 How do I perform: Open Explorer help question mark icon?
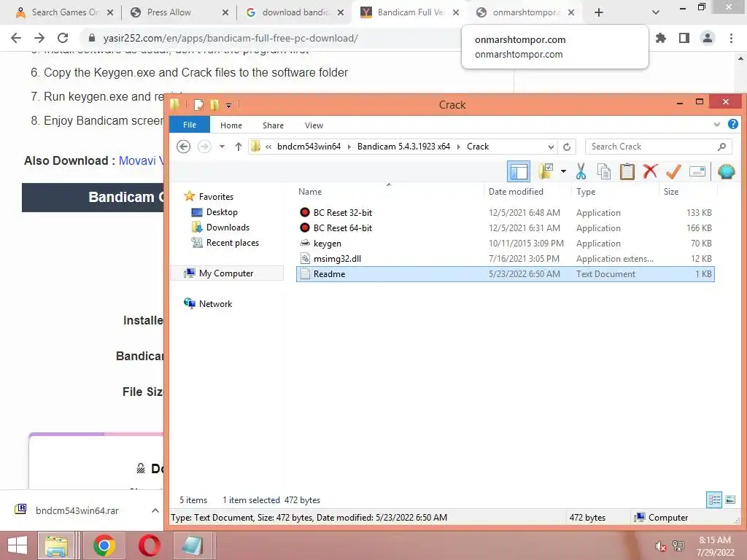coord(732,124)
